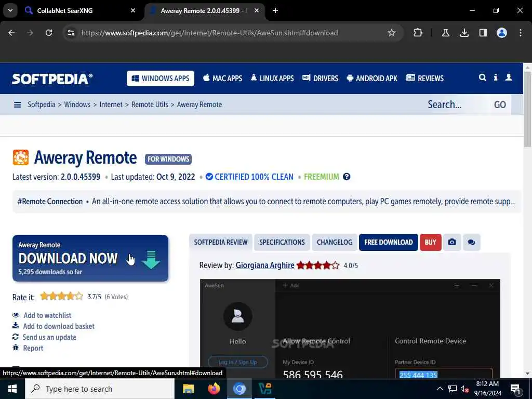Click Aweray Remote in the breadcrumb

click(199, 104)
